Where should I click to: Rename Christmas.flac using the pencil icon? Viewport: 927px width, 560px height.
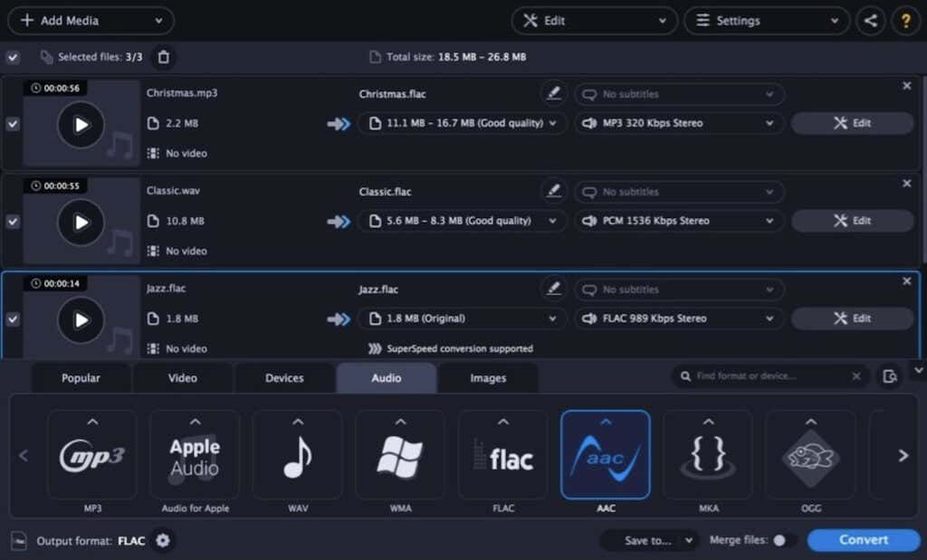[x=552, y=93]
